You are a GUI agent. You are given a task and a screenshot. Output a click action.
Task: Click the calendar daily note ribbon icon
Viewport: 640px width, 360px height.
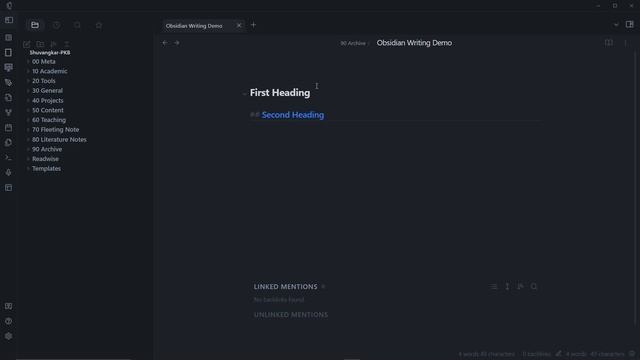click(9, 128)
